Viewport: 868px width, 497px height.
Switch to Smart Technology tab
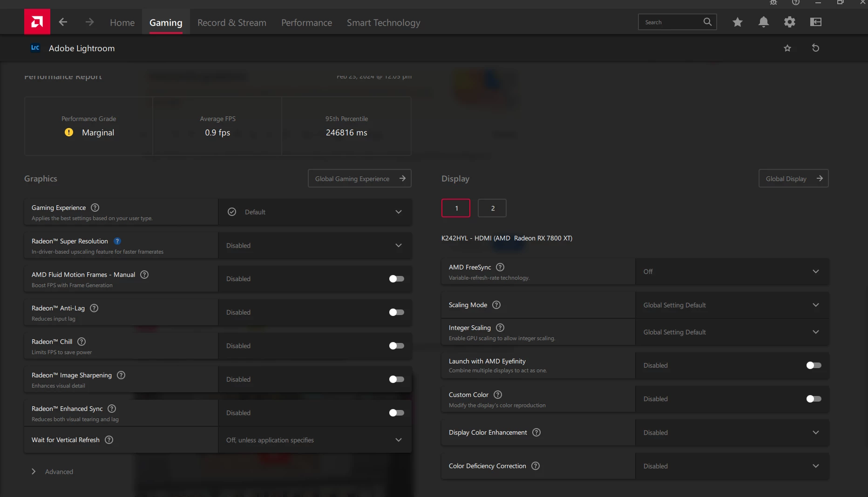click(x=383, y=22)
